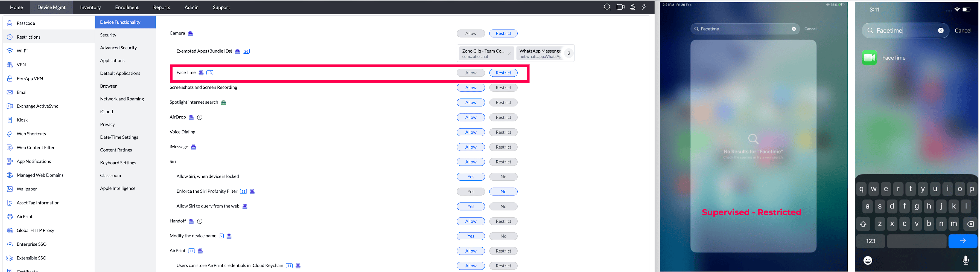Restrict Voice Dialing

[503, 132]
